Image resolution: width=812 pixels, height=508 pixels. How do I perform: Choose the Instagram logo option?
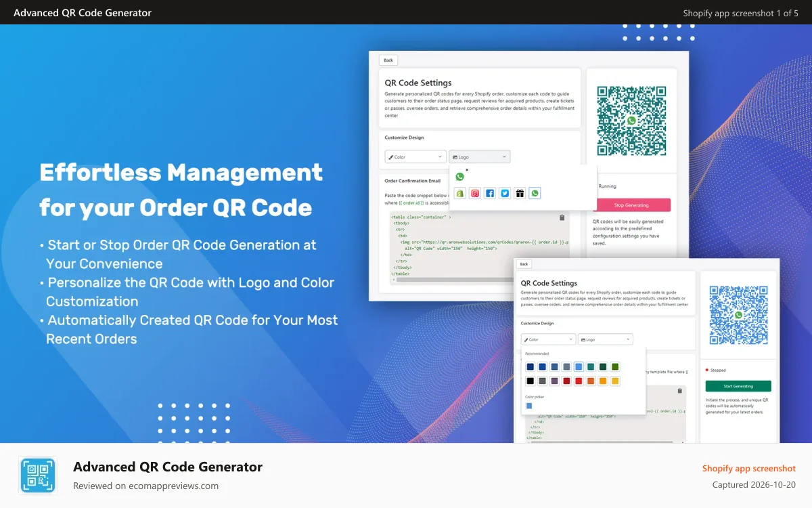pyautogui.click(x=475, y=193)
